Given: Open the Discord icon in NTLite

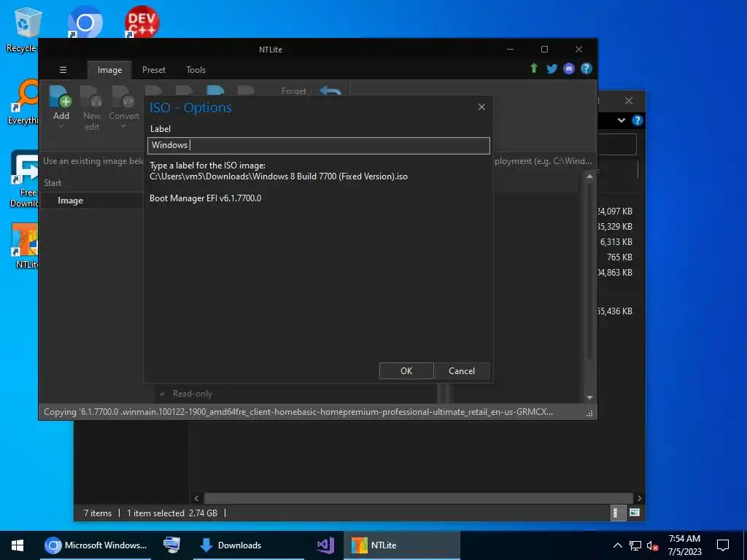Looking at the screenshot, I should click(569, 69).
